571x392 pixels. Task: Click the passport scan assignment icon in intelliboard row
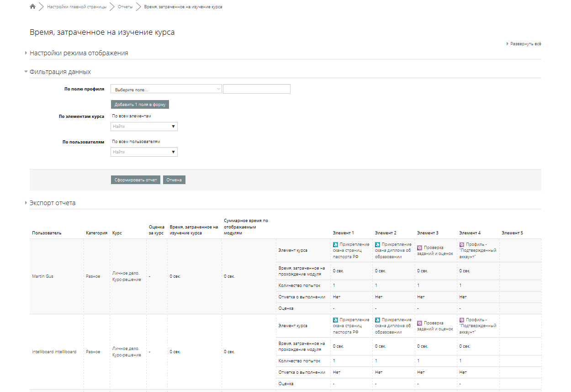click(x=336, y=320)
